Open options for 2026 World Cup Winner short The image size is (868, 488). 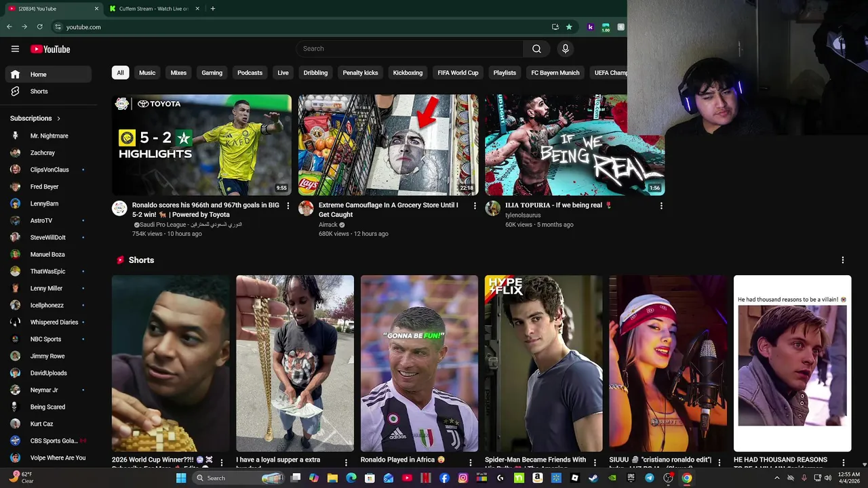(221, 462)
